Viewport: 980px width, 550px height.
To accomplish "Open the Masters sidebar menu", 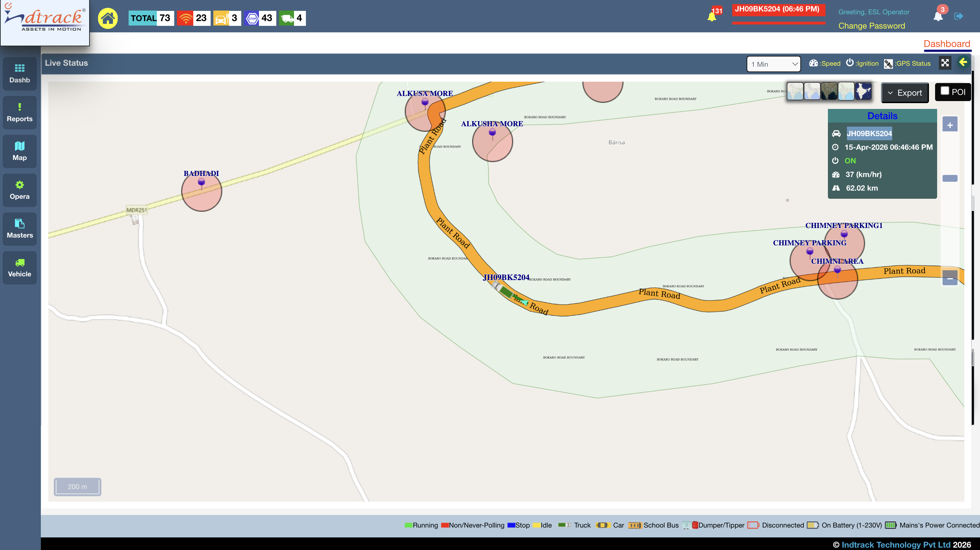I will click(x=20, y=229).
